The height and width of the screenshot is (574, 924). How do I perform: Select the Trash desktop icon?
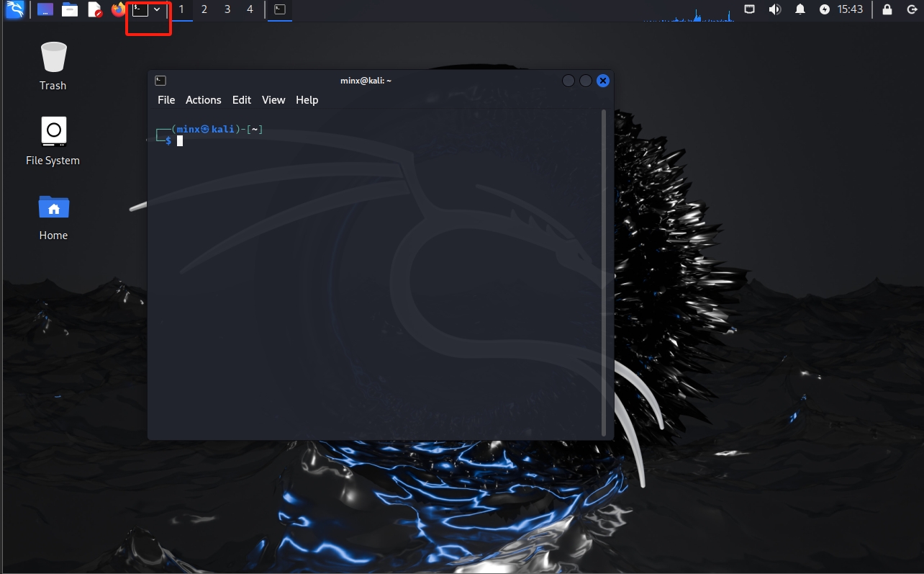pyautogui.click(x=53, y=66)
